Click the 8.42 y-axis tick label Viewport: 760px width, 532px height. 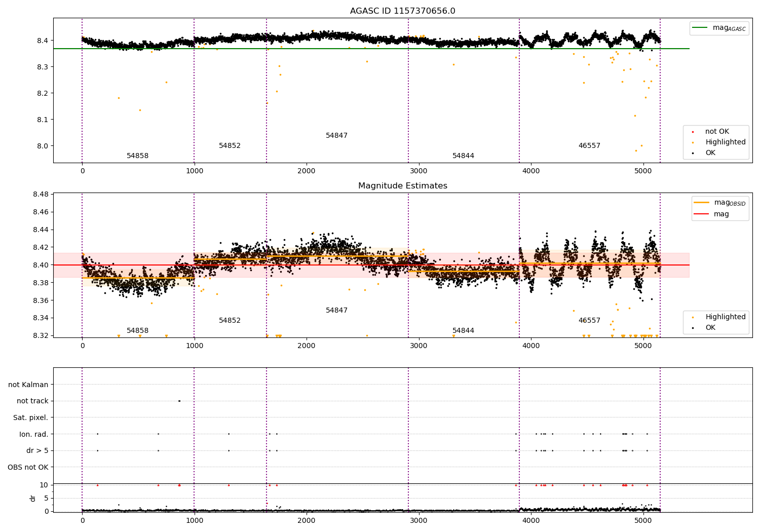click(41, 247)
